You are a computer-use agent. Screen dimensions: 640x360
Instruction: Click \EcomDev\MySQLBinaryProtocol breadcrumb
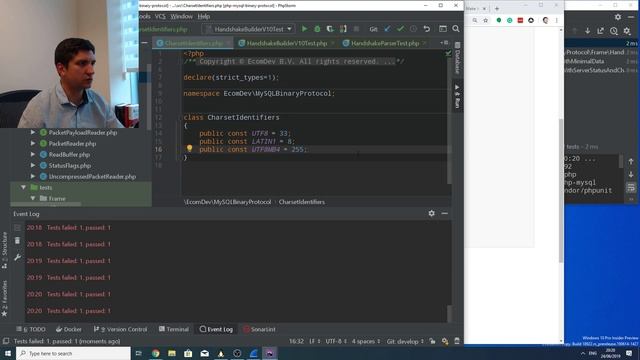[x=227, y=202]
